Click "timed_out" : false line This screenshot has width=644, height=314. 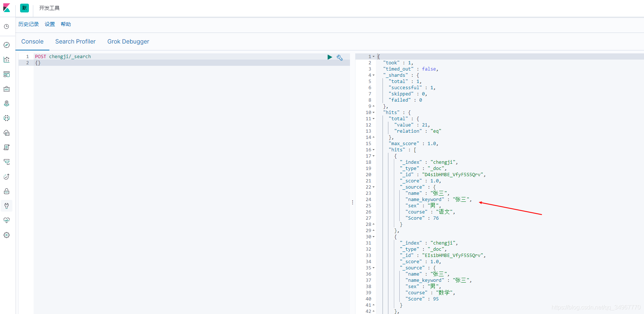[x=411, y=69]
